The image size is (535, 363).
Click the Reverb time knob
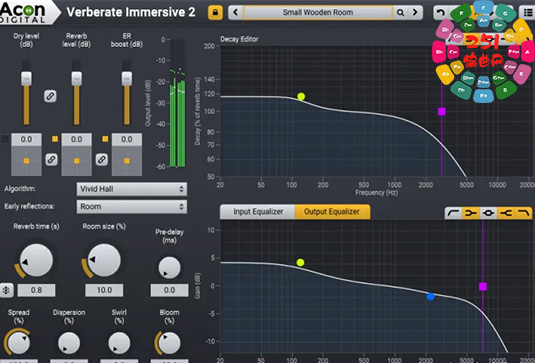36,260
